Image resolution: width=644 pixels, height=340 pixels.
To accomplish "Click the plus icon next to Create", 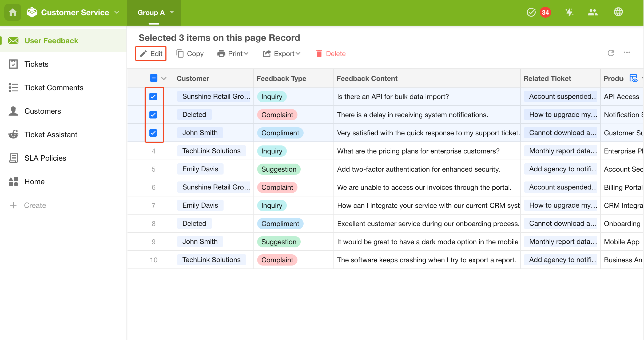I will 13,205.
